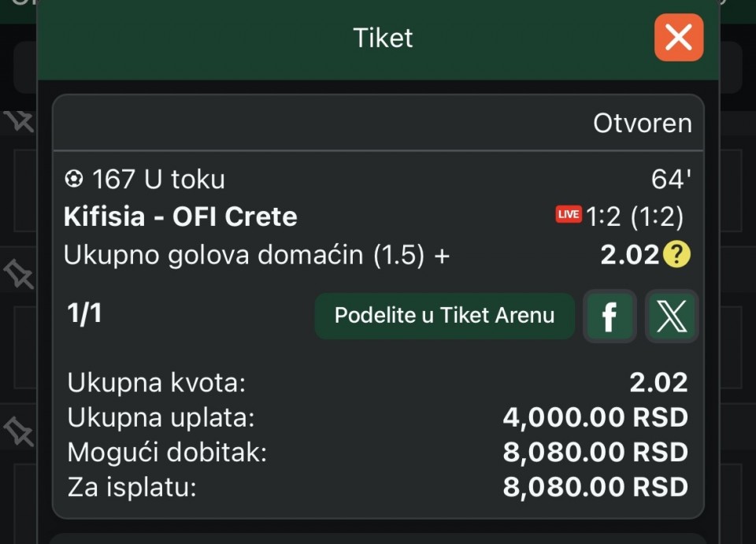Open the yellow question mark help icon

click(676, 254)
